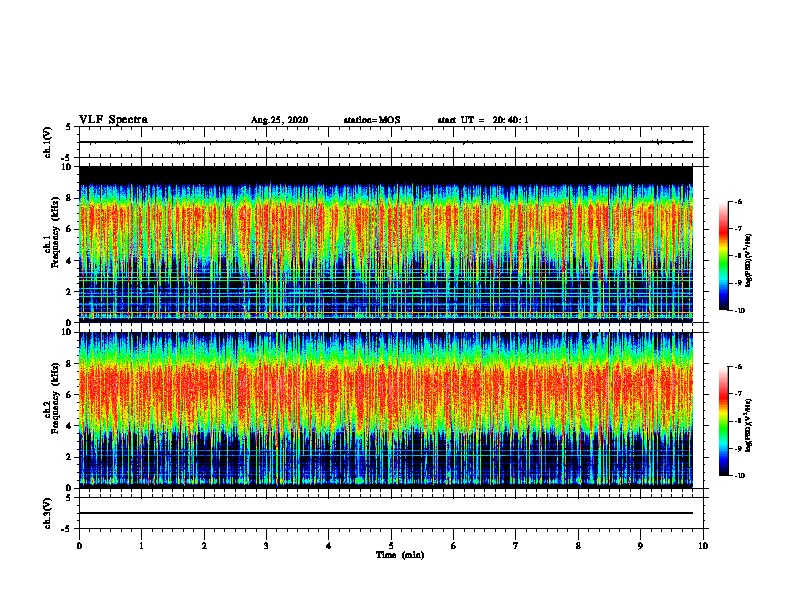Click the ch.3 voltage waveform trace
Screen dimensions: 792x612
pos(386,513)
